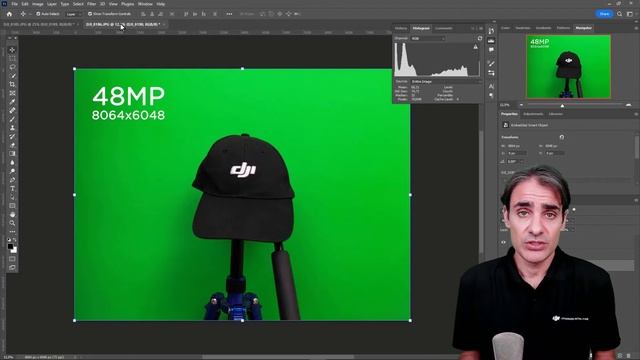640x360 pixels.
Task: Select the Zoom tool
Action: (12, 223)
